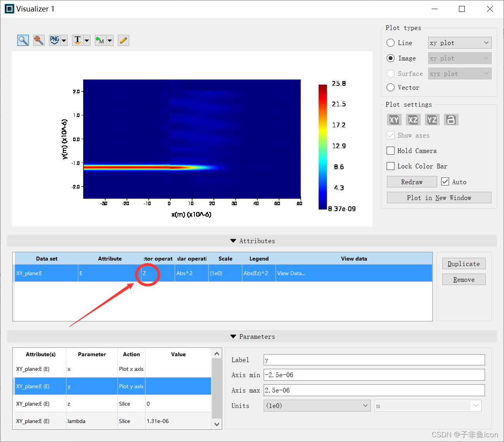Click View data column header

tap(354, 259)
